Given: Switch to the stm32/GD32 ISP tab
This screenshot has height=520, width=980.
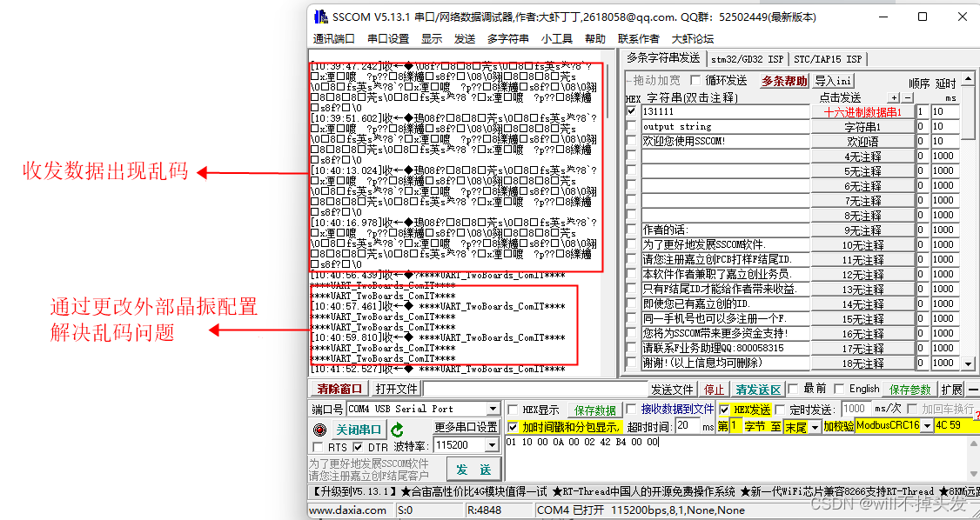Looking at the screenshot, I should click(x=747, y=59).
